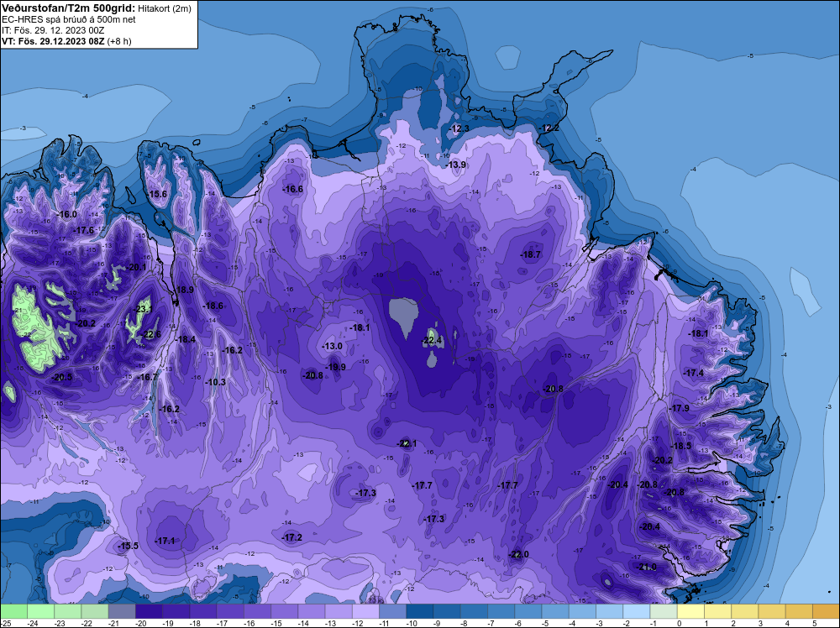840x628 pixels.
Task: Click the 'IT: Fös. 29. 12. 2023 00Z' line
Action: coord(53,30)
